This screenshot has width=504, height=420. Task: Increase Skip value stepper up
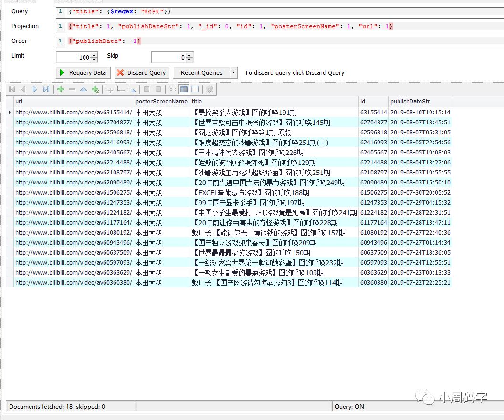coord(189,55)
